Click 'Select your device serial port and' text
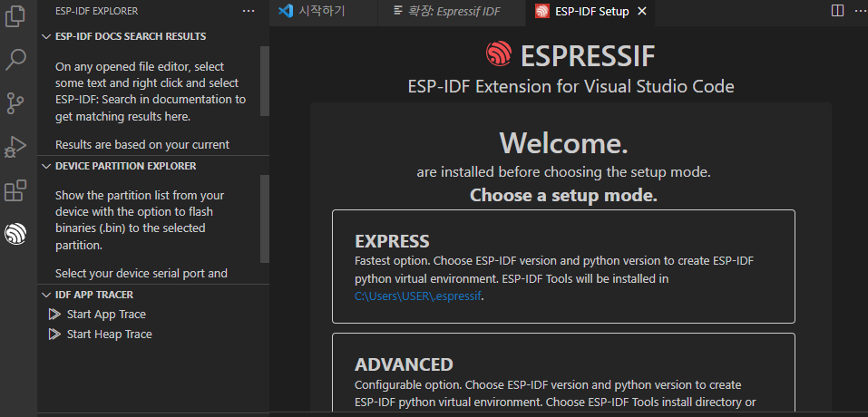 coord(141,273)
